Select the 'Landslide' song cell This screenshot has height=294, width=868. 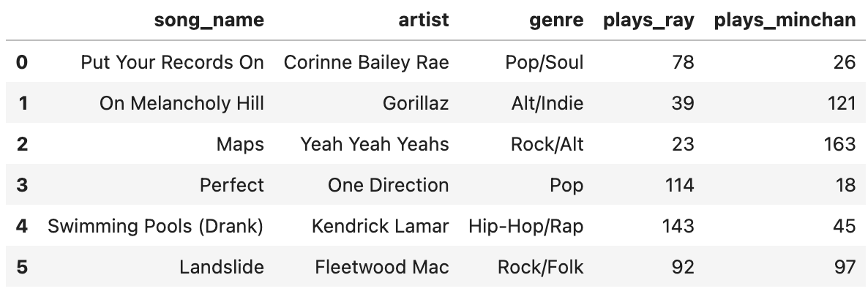click(222, 267)
